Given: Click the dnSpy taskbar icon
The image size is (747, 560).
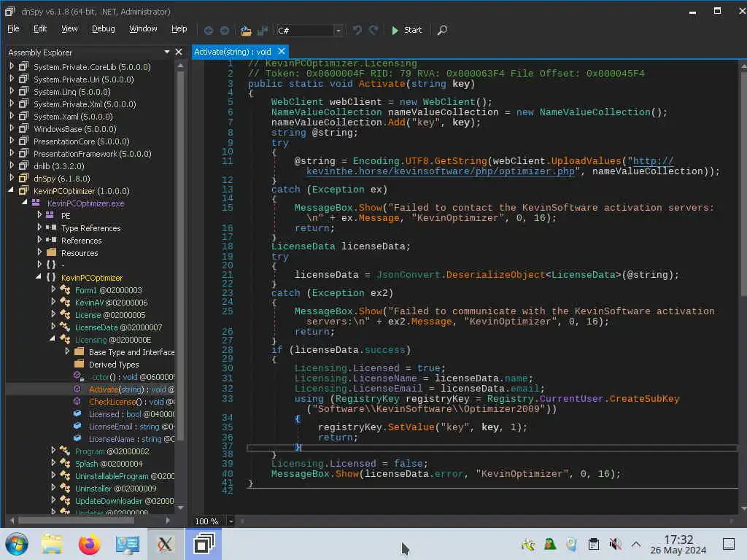Looking at the screenshot, I should point(204,544).
